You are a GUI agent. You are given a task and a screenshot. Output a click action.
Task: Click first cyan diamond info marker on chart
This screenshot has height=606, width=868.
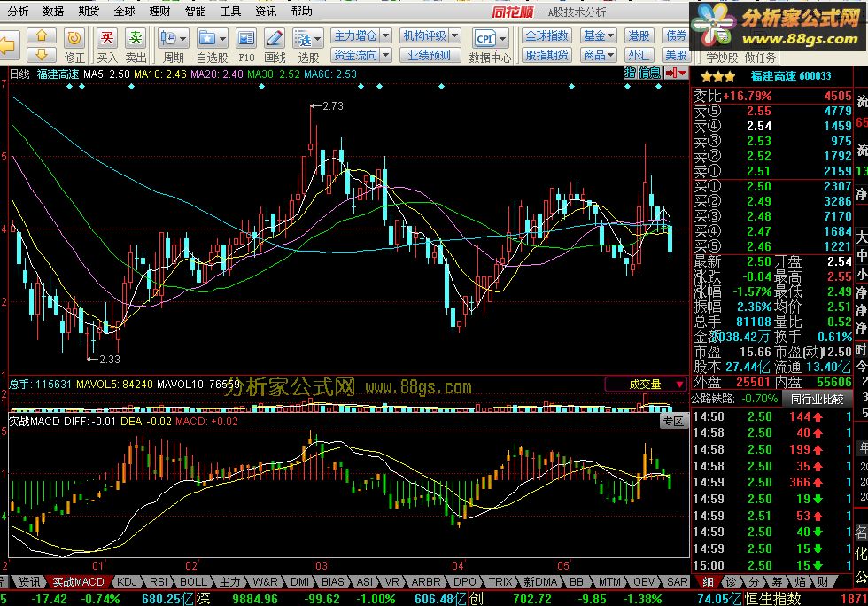(69, 87)
